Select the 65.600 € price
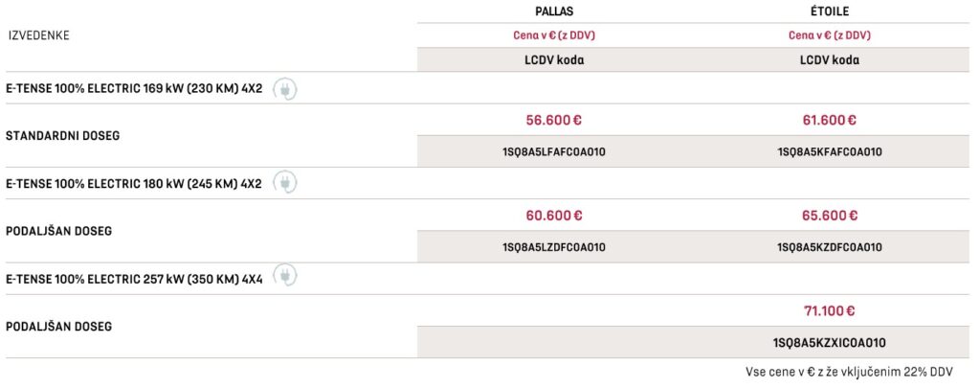The width and height of the screenshot is (980, 388). click(x=829, y=216)
